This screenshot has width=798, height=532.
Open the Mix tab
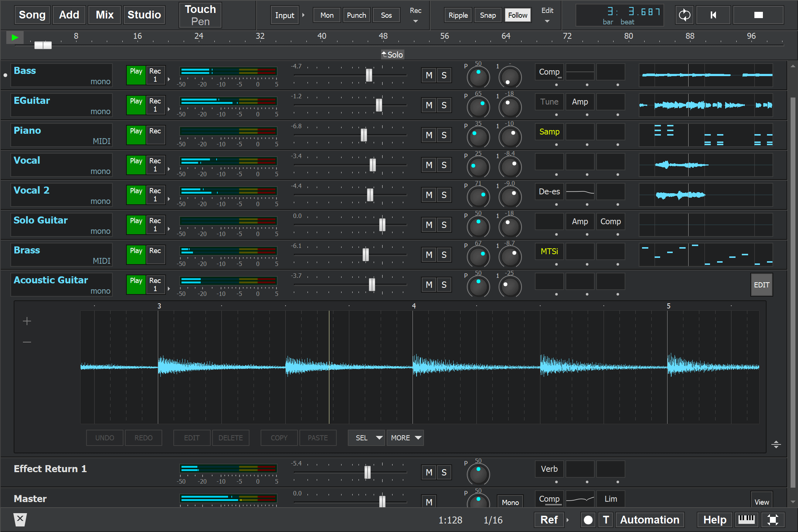pos(105,15)
